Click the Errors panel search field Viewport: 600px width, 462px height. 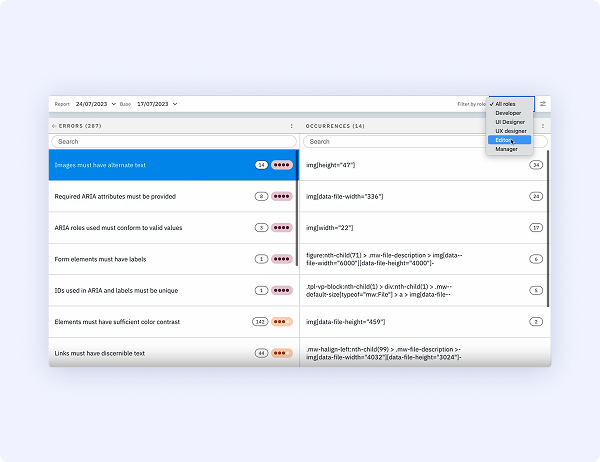(x=173, y=142)
